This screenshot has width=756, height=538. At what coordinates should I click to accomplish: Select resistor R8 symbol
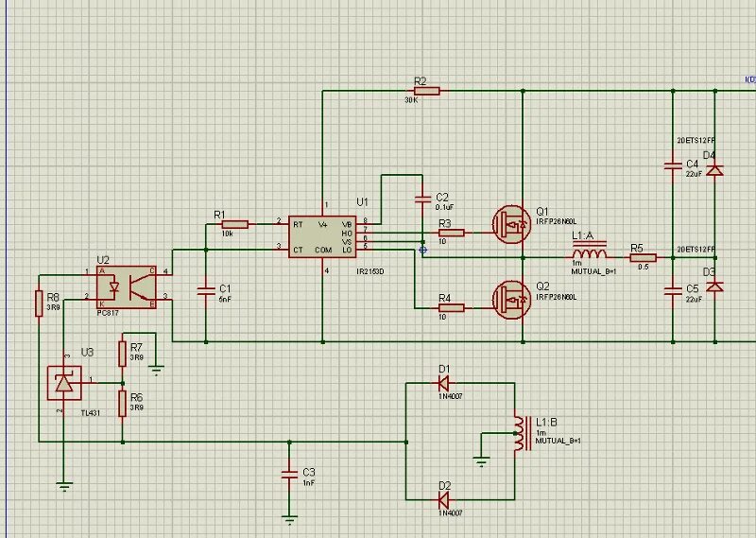pos(39,304)
